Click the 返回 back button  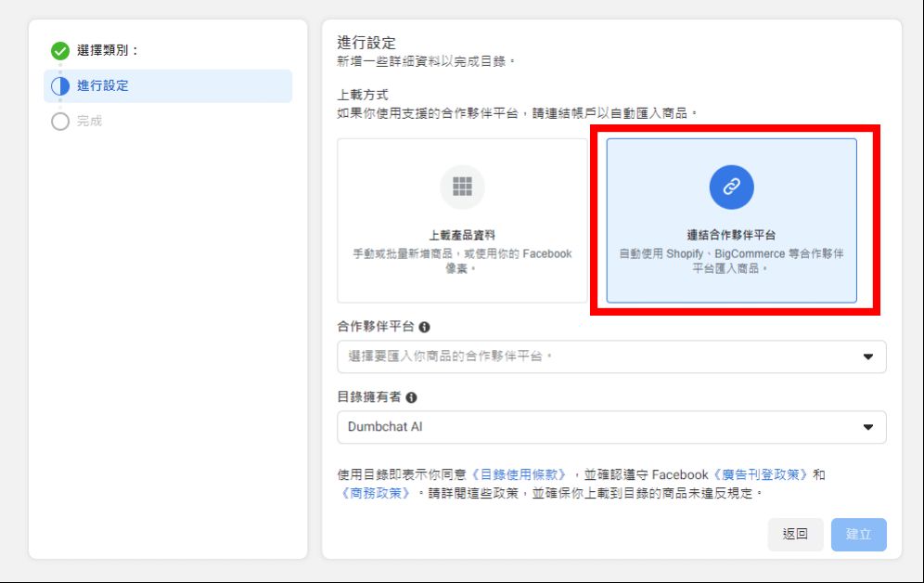[x=795, y=534]
